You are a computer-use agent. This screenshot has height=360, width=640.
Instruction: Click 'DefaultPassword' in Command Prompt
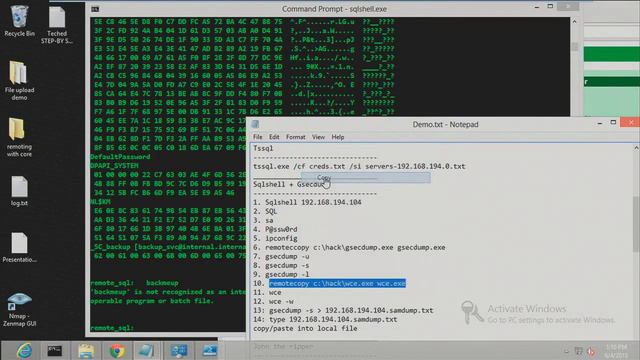pos(120,157)
